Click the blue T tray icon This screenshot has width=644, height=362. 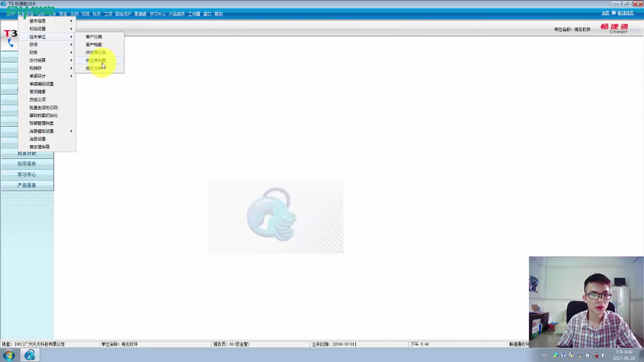[x=563, y=355]
